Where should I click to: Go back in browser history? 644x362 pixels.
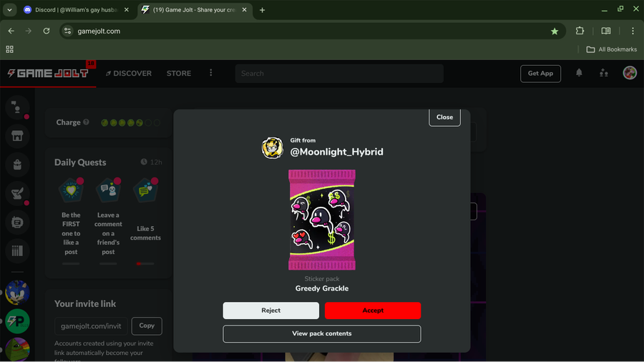11,31
